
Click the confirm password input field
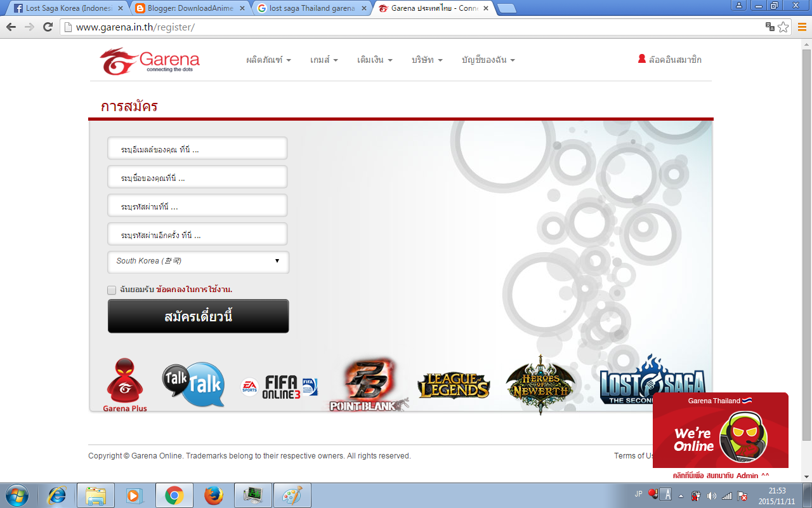coord(197,234)
